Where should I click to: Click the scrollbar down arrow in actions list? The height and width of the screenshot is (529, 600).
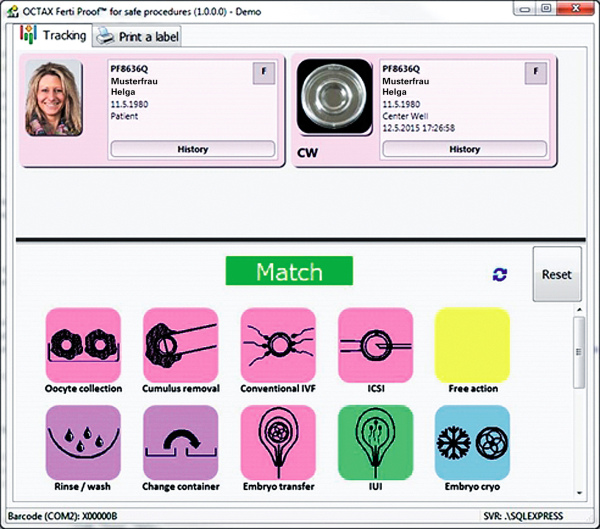(579, 493)
